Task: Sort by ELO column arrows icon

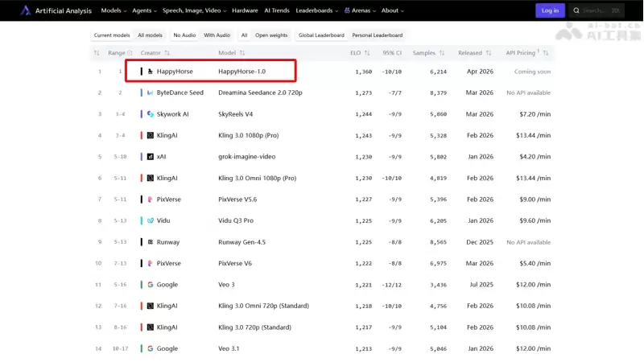Action: click(x=367, y=53)
